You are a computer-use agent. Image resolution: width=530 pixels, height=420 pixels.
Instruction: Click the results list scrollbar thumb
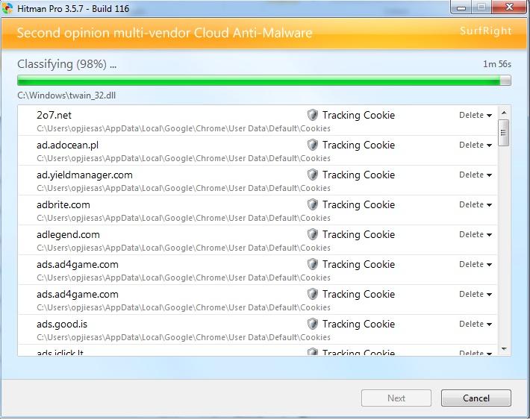click(x=504, y=133)
